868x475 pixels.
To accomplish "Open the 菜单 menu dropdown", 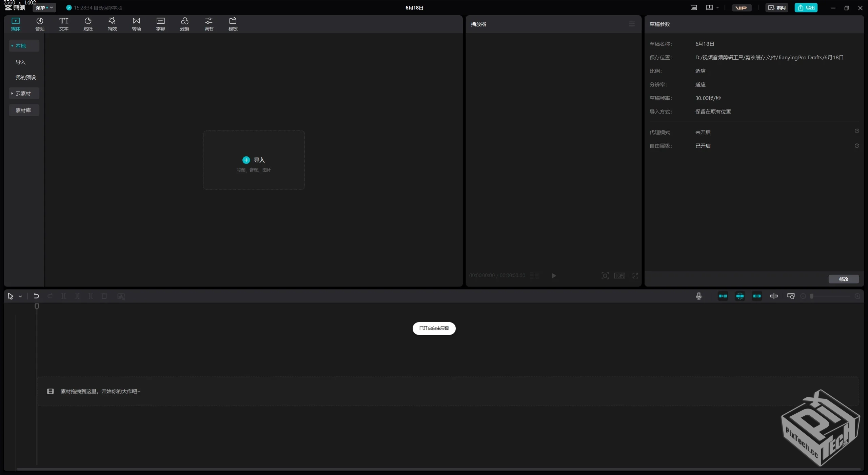I will coord(44,7).
